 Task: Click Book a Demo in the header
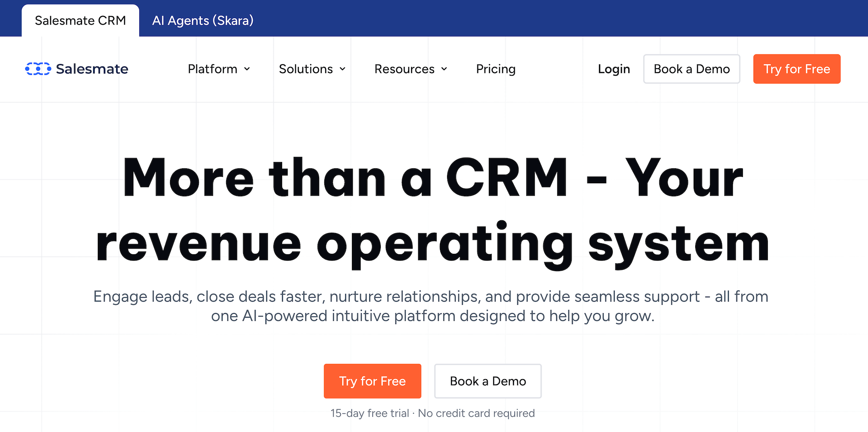coord(691,69)
